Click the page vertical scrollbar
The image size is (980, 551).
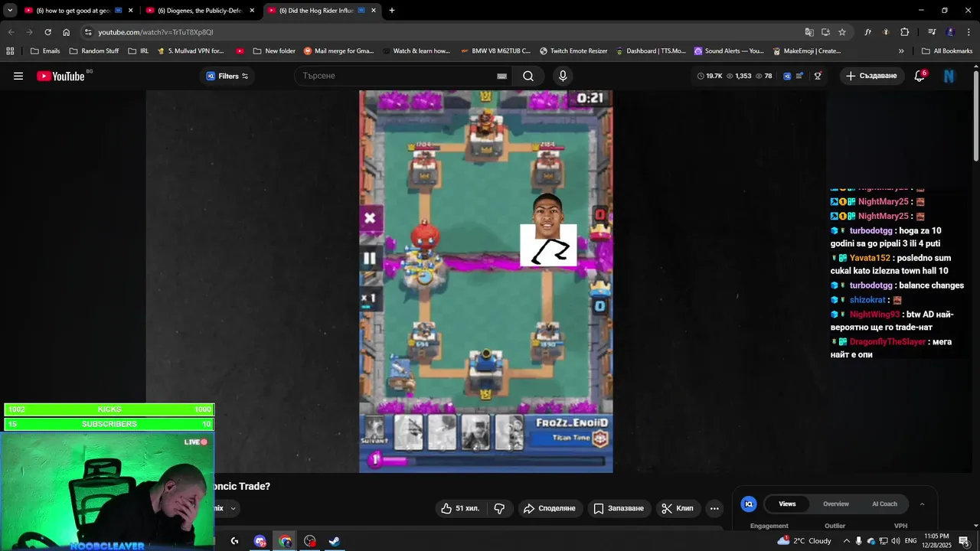(x=975, y=115)
